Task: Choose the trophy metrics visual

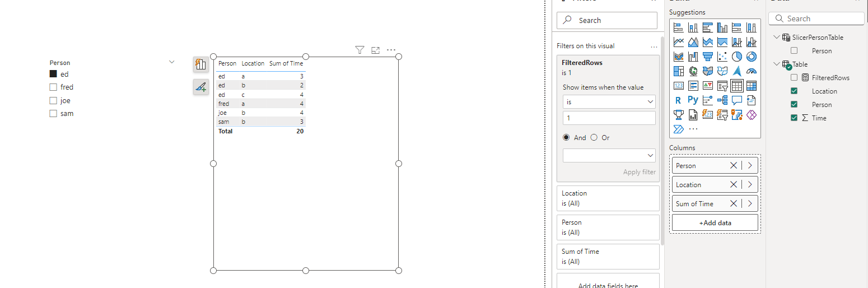Action: (679, 114)
